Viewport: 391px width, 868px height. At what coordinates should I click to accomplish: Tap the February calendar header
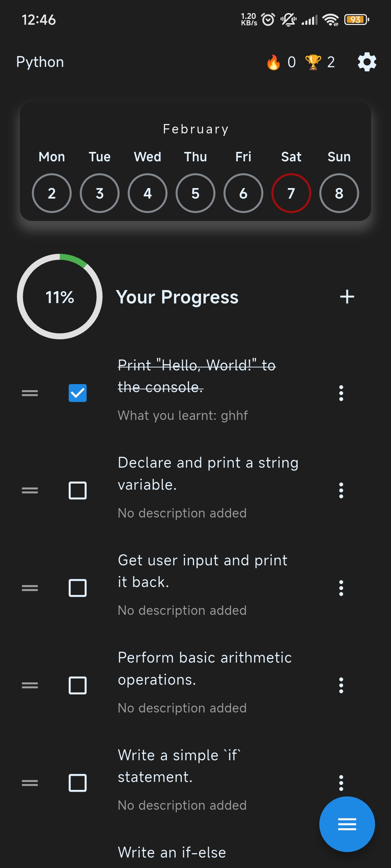click(x=195, y=129)
